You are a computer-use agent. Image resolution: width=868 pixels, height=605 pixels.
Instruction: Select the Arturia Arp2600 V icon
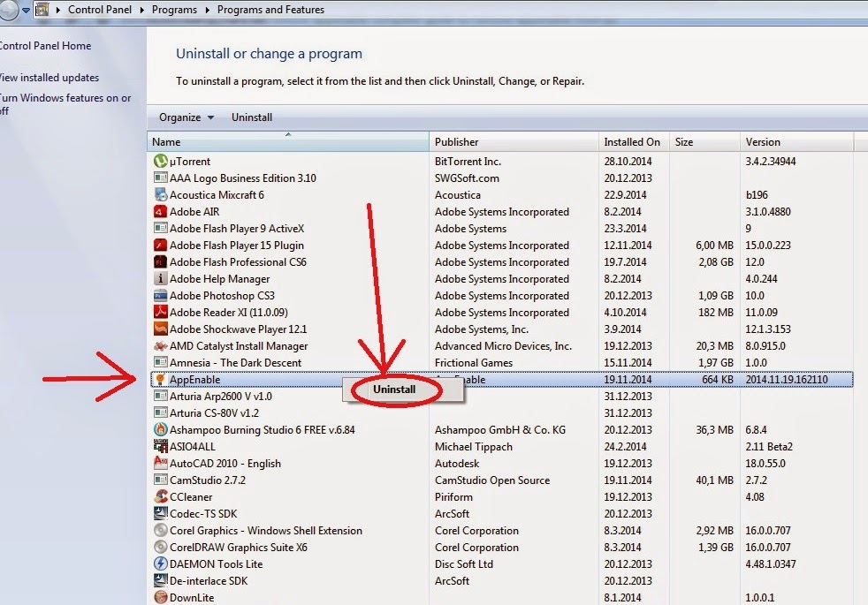click(x=161, y=396)
